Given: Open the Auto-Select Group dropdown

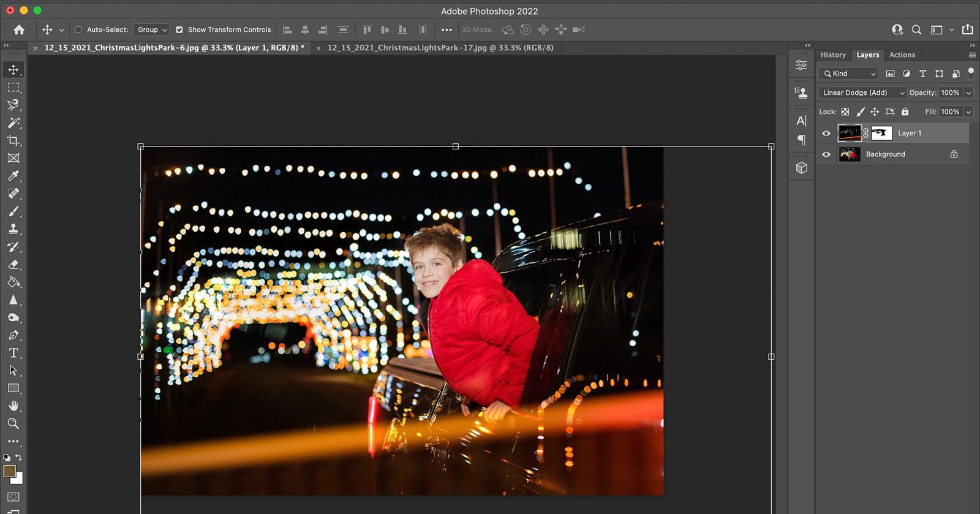Looking at the screenshot, I should [x=151, y=29].
